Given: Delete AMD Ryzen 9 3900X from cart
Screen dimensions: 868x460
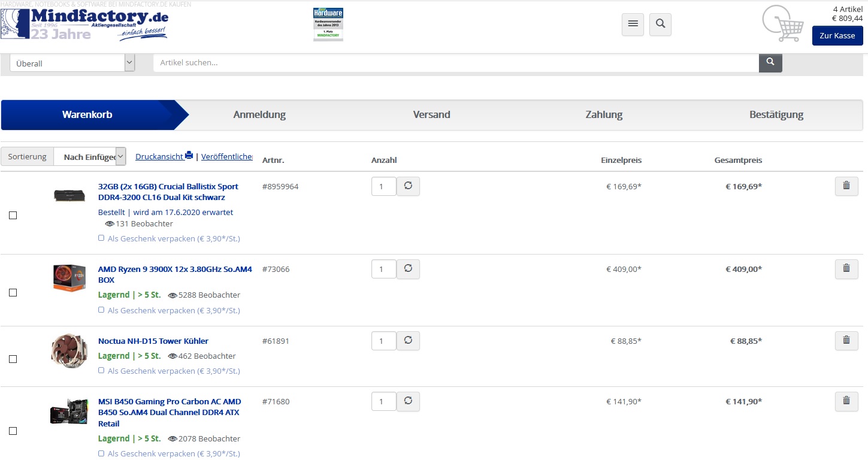Looking at the screenshot, I should tap(846, 269).
